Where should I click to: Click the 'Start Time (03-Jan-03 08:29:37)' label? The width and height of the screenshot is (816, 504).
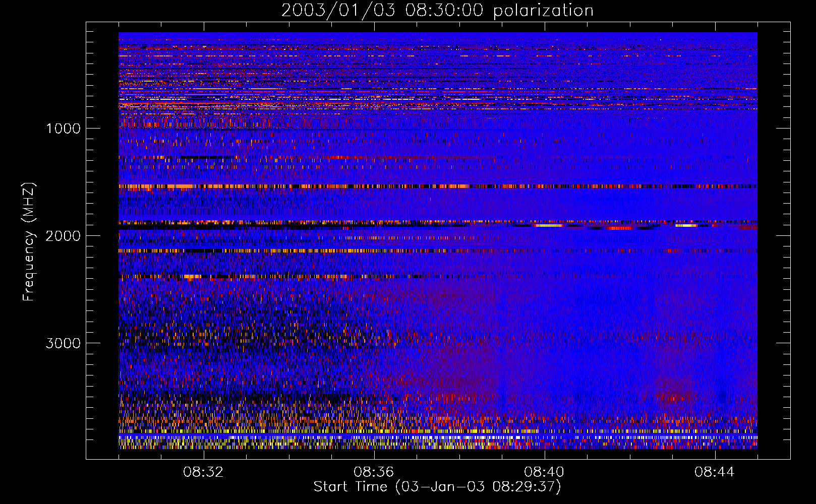[437, 487]
